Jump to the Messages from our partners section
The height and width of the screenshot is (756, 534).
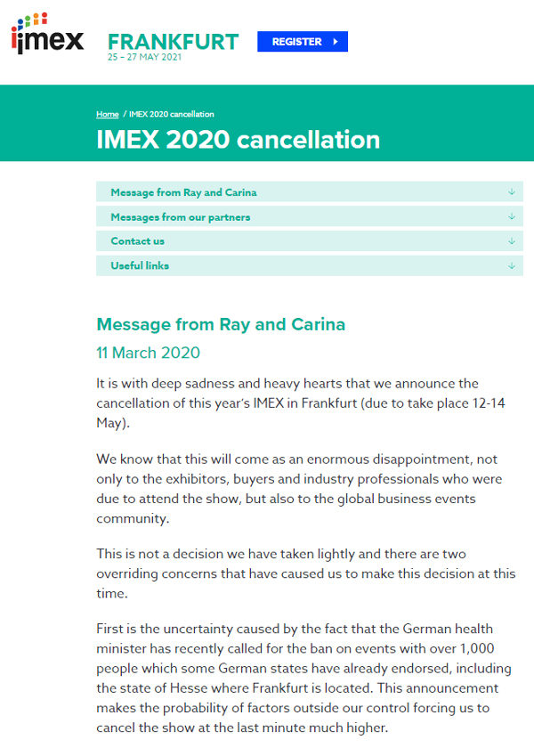coord(180,217)
